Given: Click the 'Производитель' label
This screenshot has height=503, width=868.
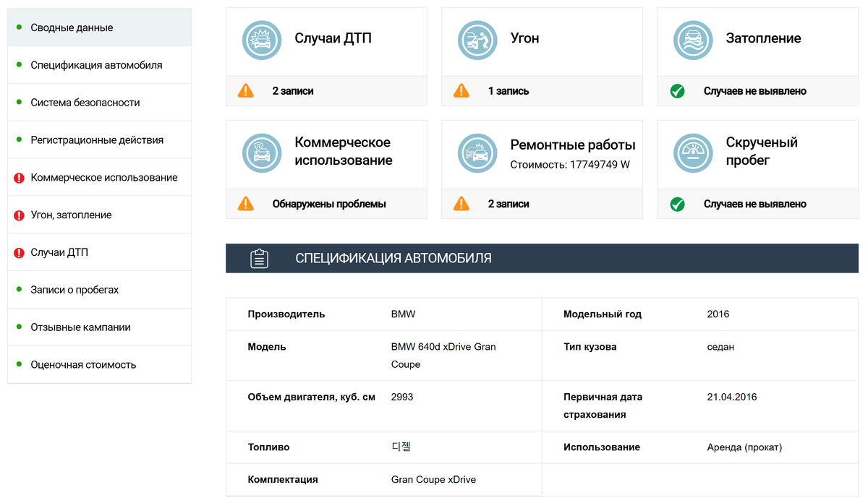Looking at the screenshot, I should coord(286,314).
